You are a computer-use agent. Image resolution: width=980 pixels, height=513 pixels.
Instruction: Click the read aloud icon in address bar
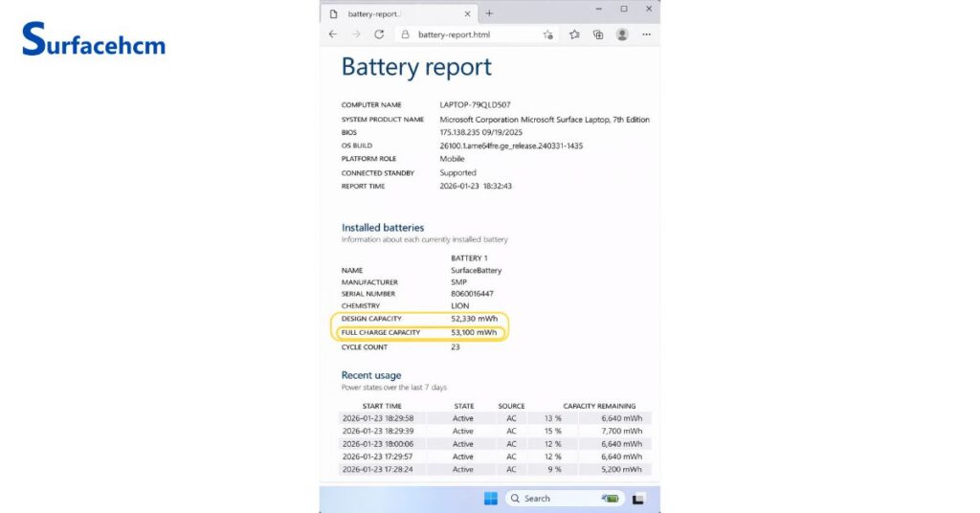coord(548,35)
